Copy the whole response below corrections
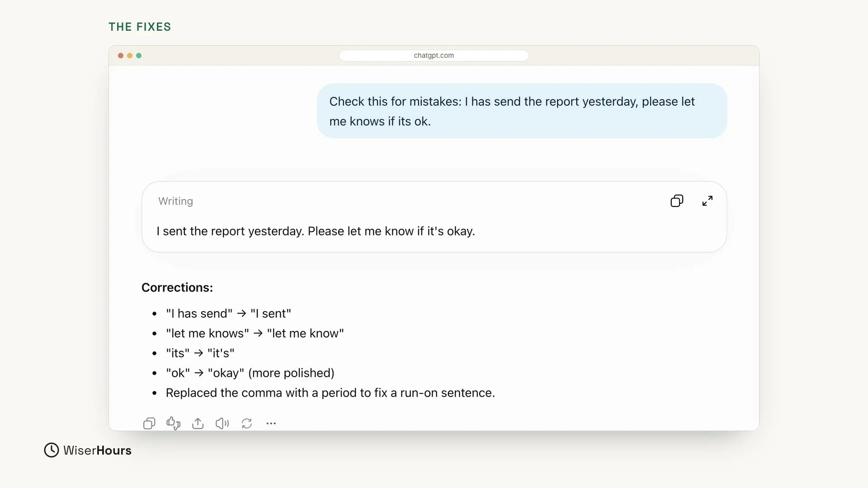Screen dimensions: 868x488 149,423
